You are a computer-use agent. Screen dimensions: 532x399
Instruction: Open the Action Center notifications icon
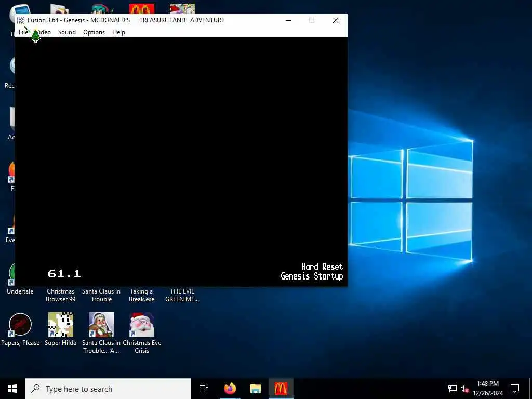tap(515, 389)
